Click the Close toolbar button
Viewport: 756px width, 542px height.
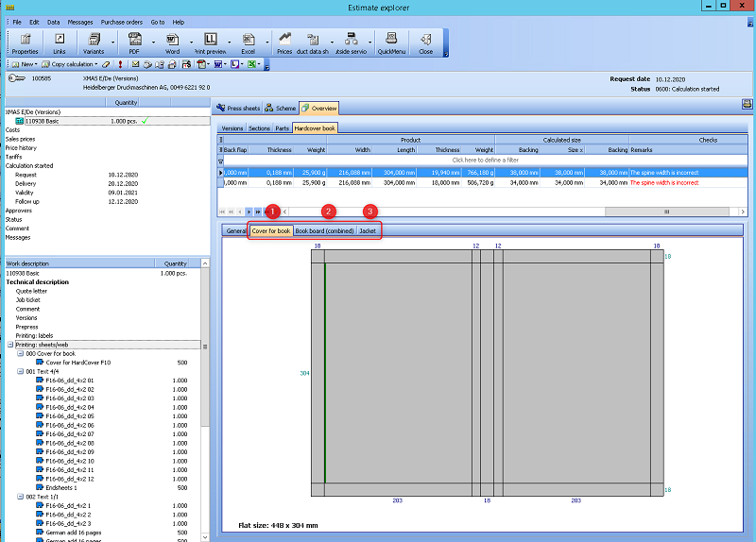[426, 43]
